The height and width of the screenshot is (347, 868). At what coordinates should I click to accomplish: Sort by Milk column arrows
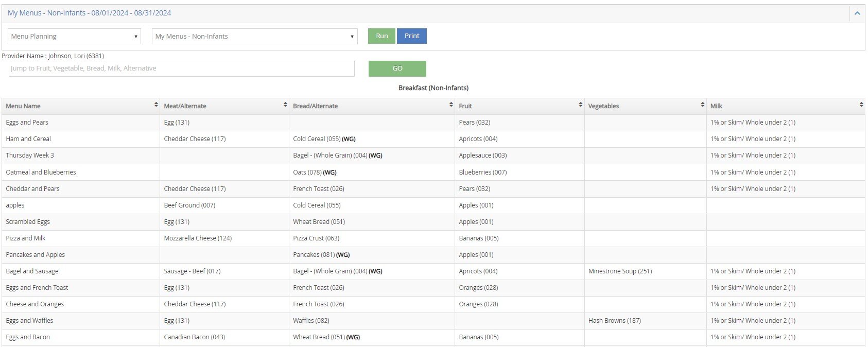(861, 105)
